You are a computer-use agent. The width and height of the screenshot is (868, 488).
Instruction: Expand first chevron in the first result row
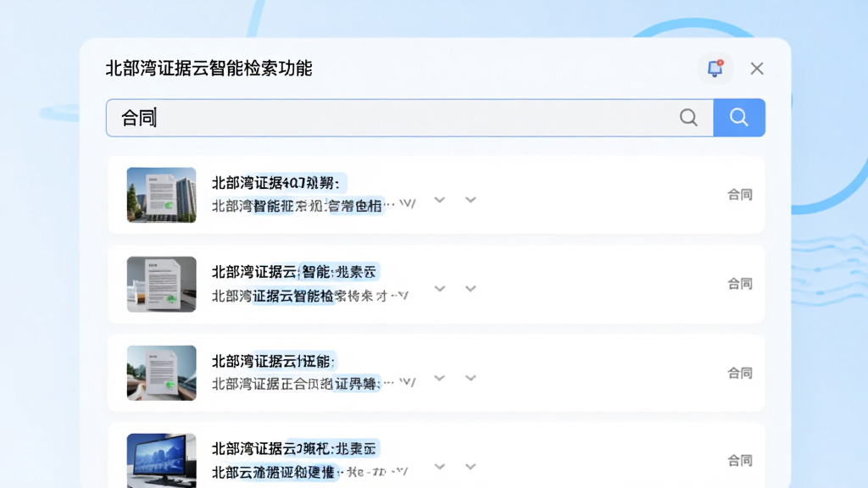pos(440,200)
